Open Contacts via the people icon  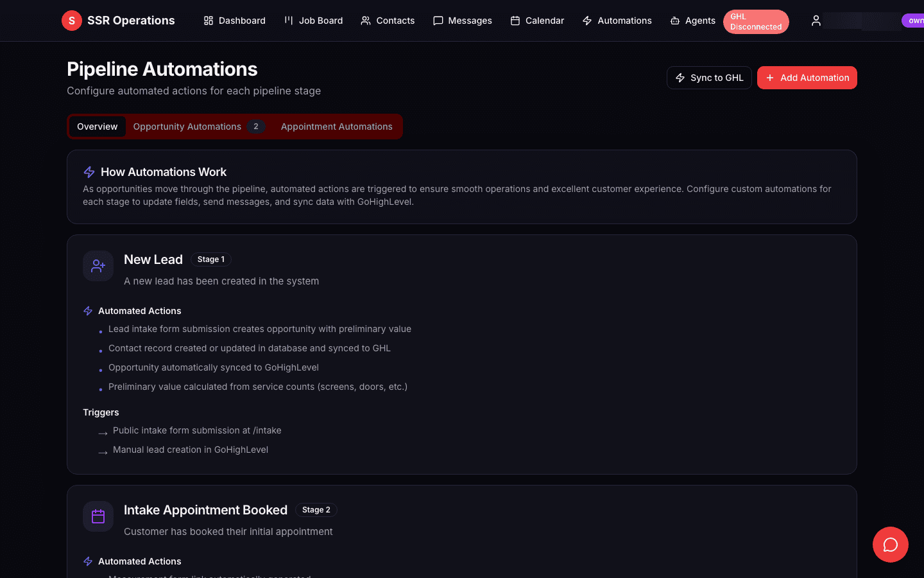(x=366, y=21)
